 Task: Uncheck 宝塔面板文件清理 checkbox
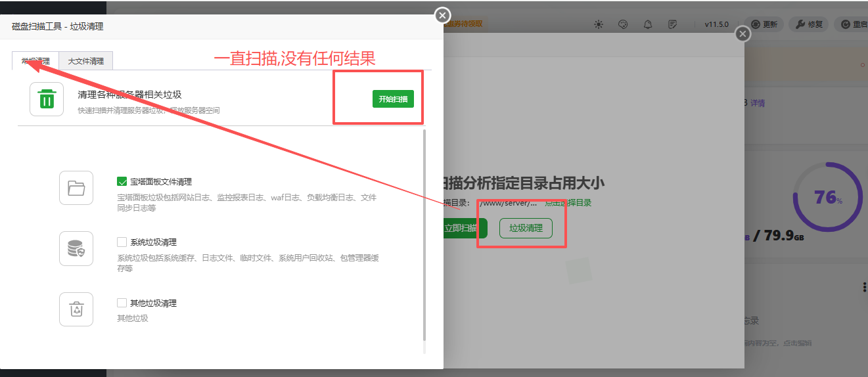122,182
